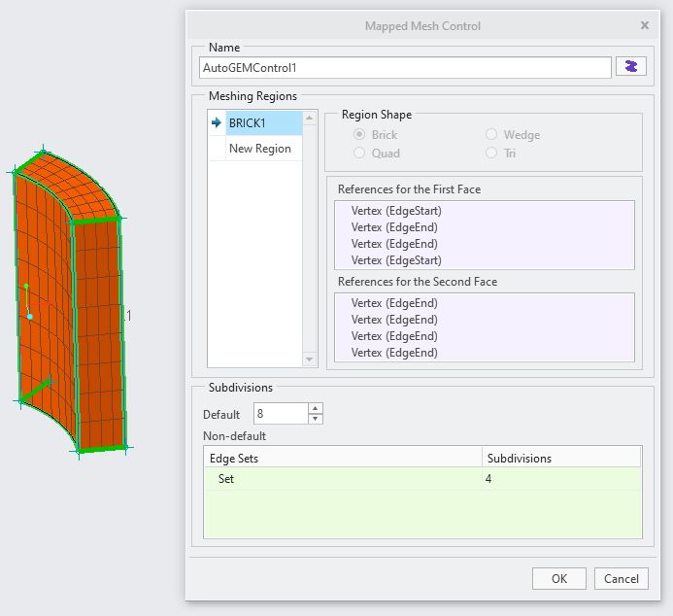673x616 pixels.
Task: Click the icon button beside the Name field
Action: (x=631, y=67)
